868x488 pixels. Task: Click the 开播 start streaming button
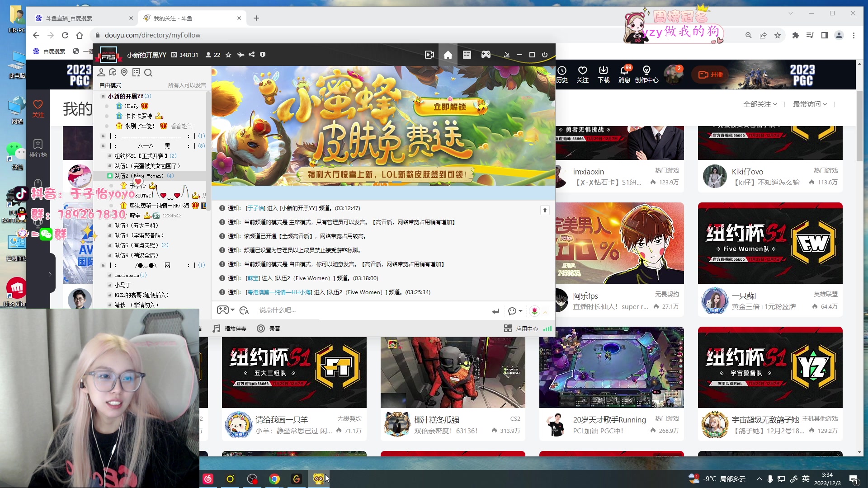(711, 75)
